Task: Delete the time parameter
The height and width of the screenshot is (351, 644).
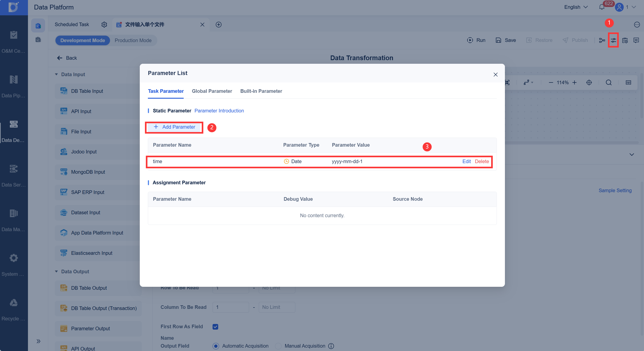Action: (x=481, y=161)
